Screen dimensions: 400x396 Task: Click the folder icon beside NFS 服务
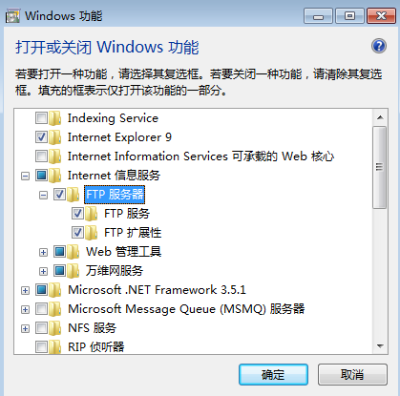point(55,328)
